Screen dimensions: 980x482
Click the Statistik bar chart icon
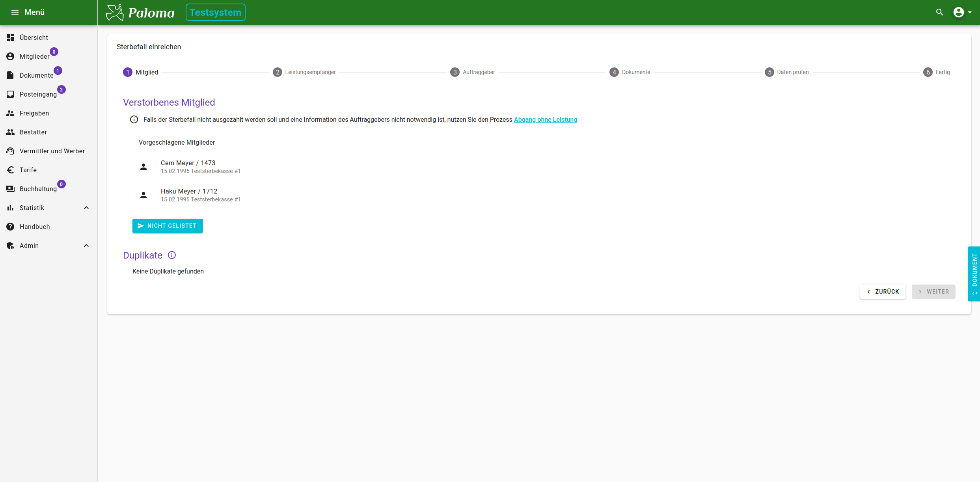tap(10, 208)
